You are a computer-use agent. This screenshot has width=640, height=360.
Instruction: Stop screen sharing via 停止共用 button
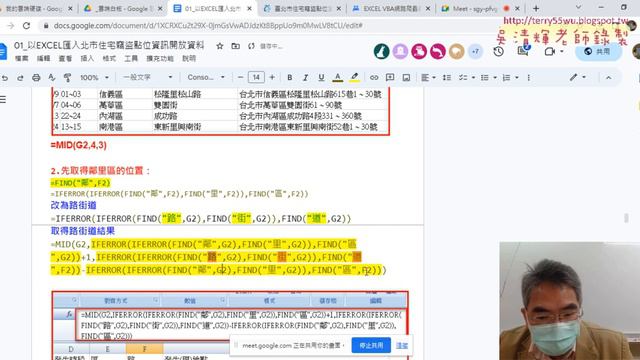[x=371, y=345]
